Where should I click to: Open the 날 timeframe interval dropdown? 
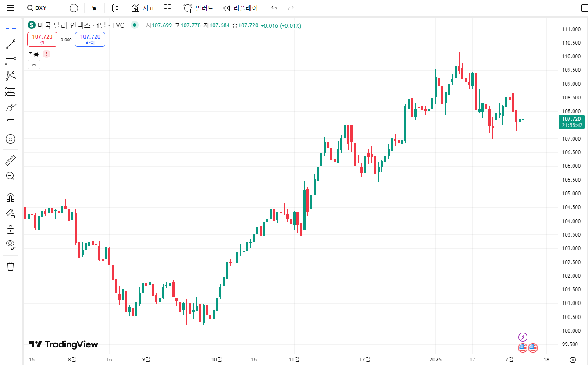(94, 8)
